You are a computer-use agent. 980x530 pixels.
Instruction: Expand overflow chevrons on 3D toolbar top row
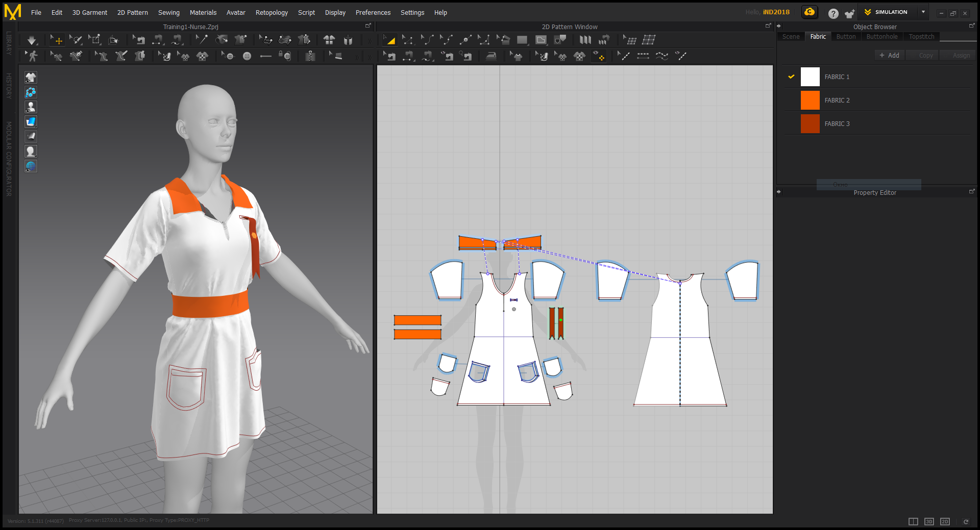(370, 41)
